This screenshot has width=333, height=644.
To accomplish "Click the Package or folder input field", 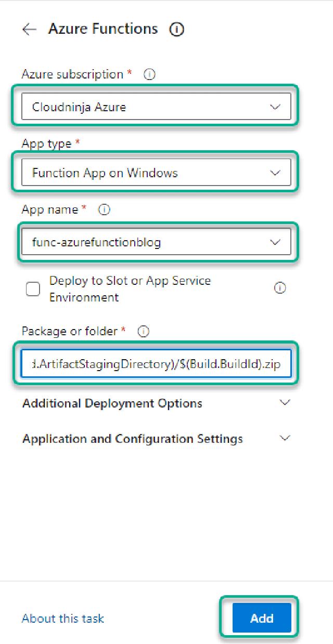I will click(x=156, y=364).
